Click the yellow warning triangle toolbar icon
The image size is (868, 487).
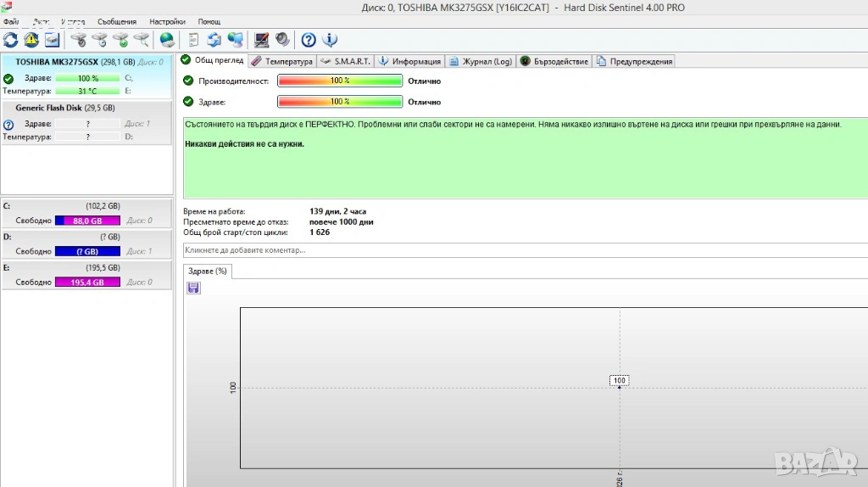[x=31, y=40]
